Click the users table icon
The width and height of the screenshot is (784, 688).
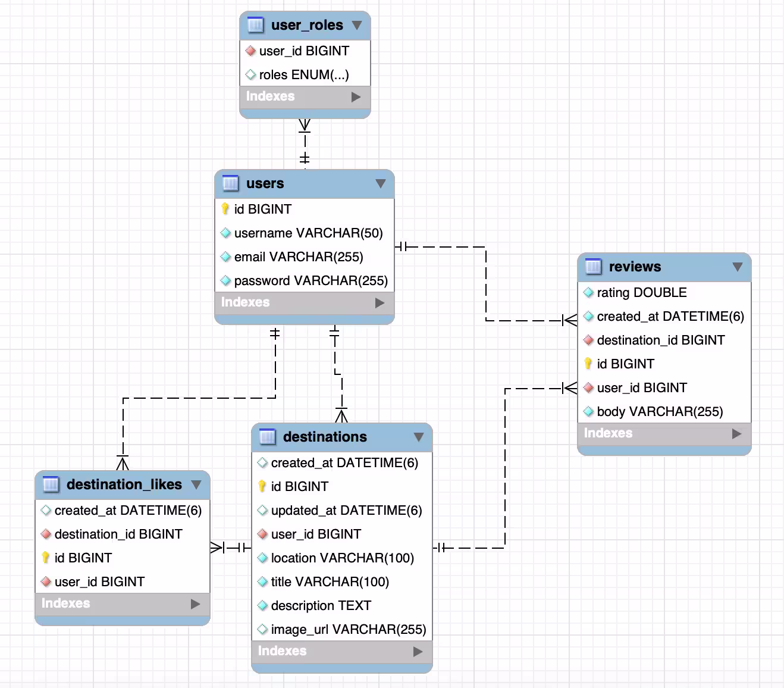pos(230,183)
